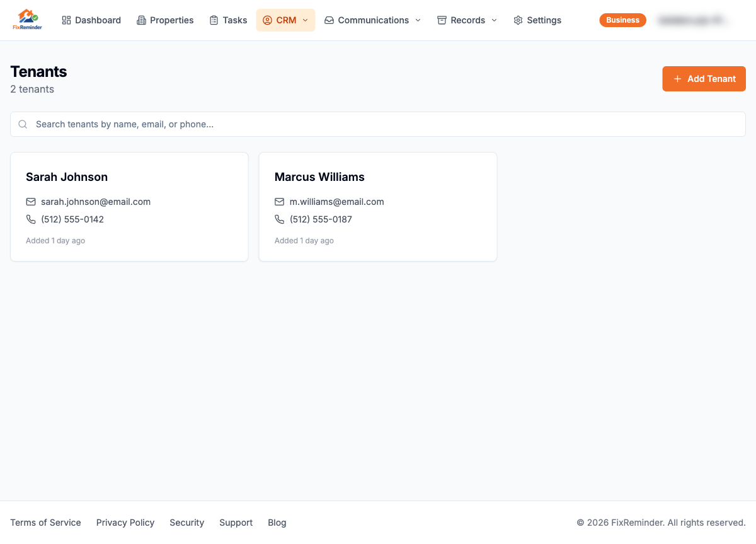Click phone number (512) 555-0142

(72, 219)
